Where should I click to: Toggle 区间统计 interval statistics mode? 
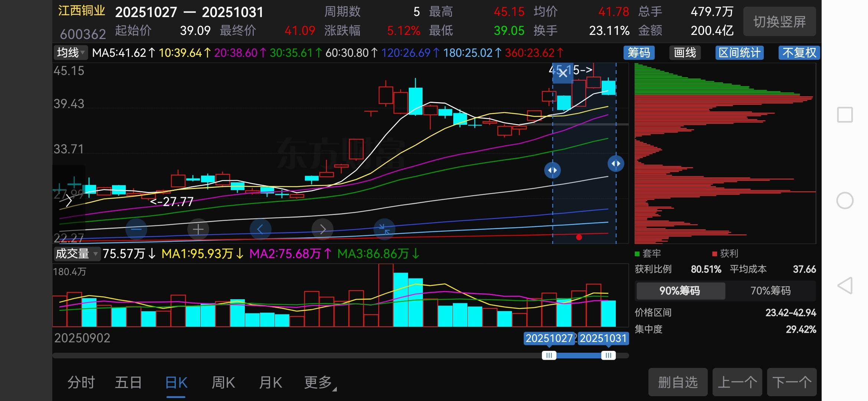click(x=739, y=53)
